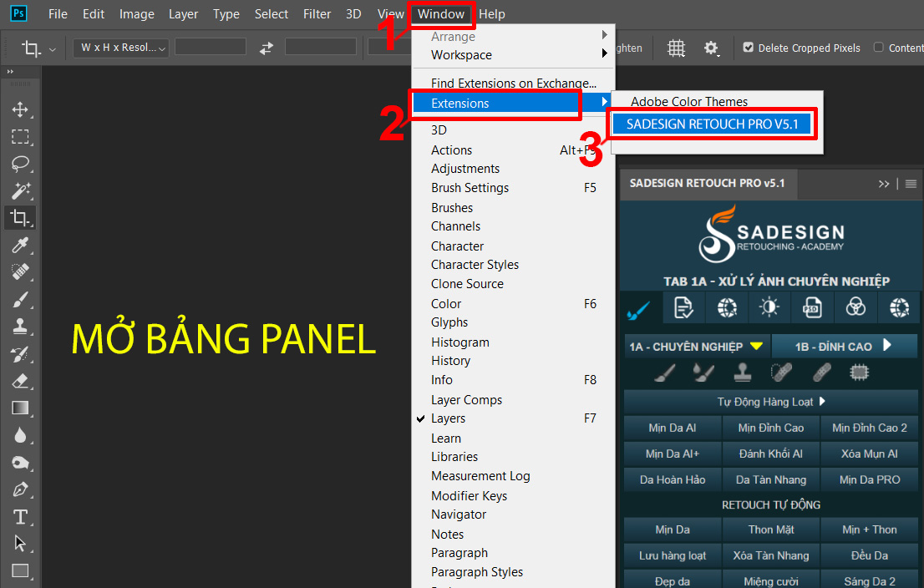Click the crop height input field after swap arrows
The image size is (924, 588).
point(321,47)
